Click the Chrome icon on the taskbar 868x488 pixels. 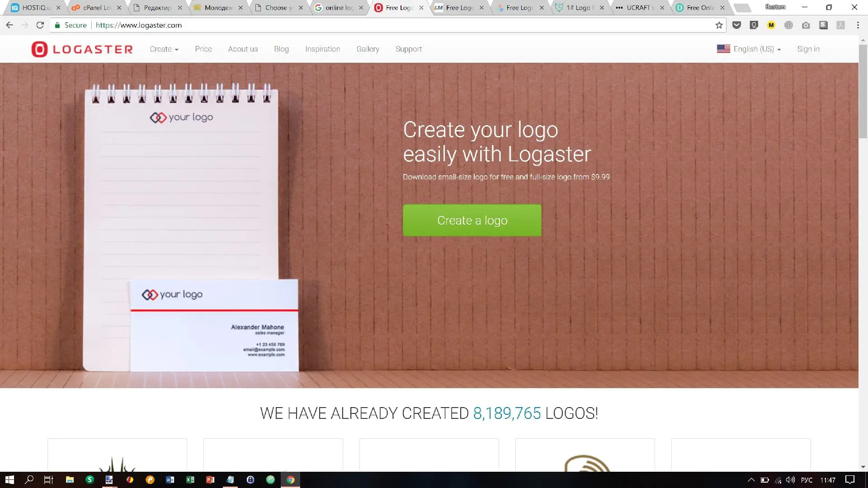[x=291, y=480]
